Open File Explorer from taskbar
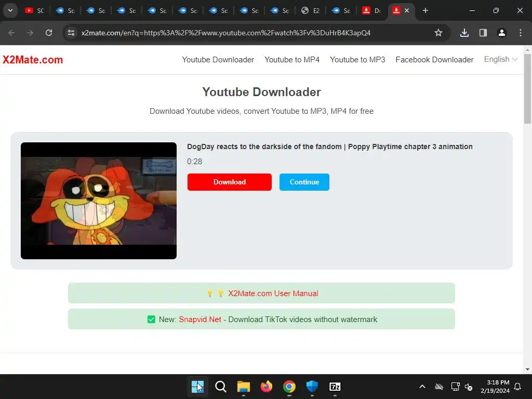 243,387
